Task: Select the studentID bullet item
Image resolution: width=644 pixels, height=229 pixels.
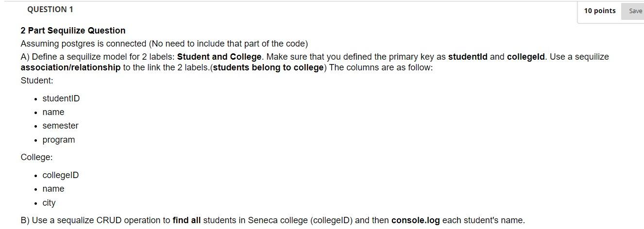Action: (61, 98)
